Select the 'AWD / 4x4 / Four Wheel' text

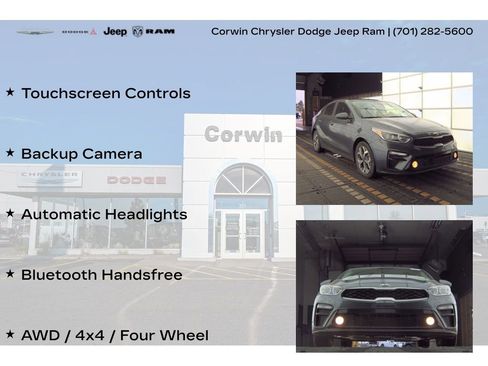coord(115,335)
